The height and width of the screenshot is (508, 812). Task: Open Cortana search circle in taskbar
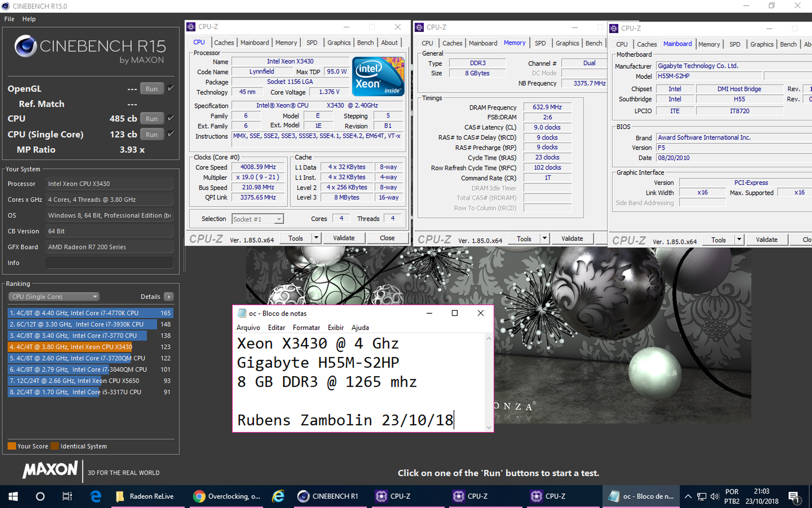tap(40, 496)
